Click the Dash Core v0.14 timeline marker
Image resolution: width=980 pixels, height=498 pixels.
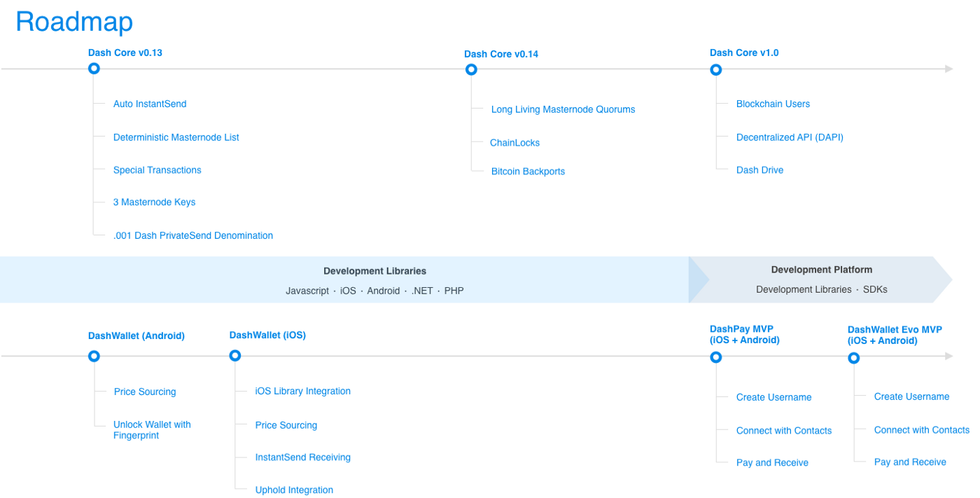[471, 69]
